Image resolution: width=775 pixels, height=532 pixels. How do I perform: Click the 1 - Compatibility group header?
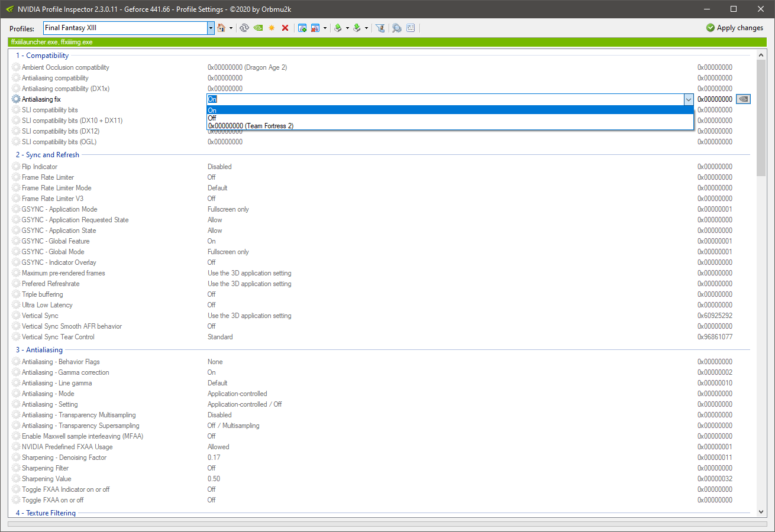pyautogui.click(x=42, y=56)
